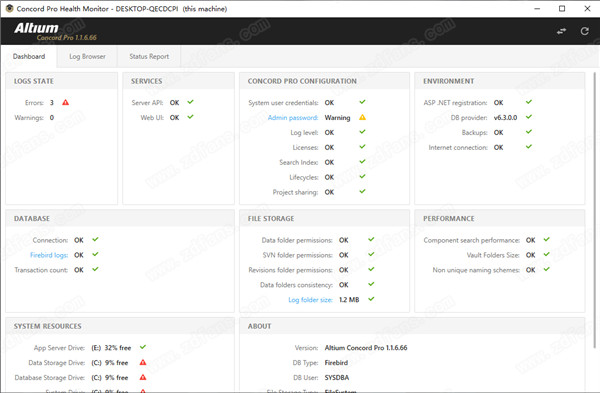The image size is (600, 393).
Task: Click the refresh icon in header
Action: click(584, 31)
